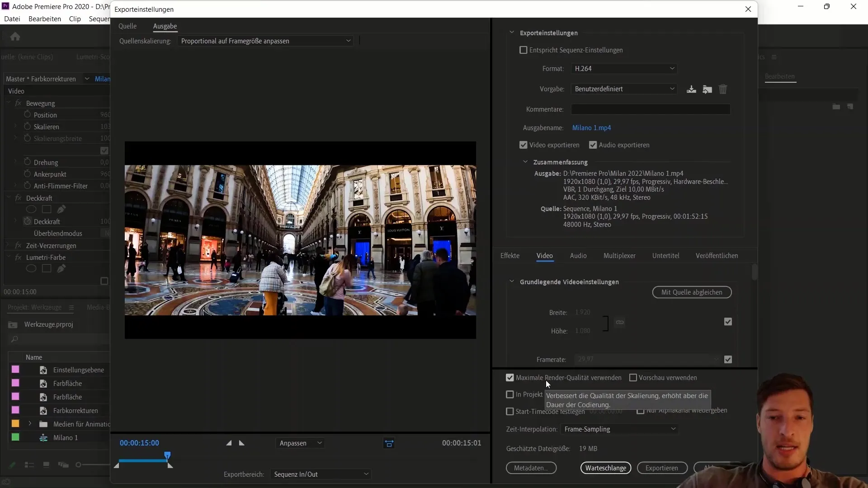
Task: Collapse the Zusammenfassung section
Action: 525,162
